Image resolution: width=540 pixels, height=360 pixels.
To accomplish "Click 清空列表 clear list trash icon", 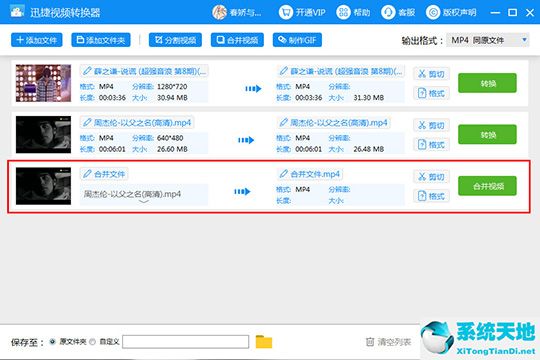I will click(370, 342).
